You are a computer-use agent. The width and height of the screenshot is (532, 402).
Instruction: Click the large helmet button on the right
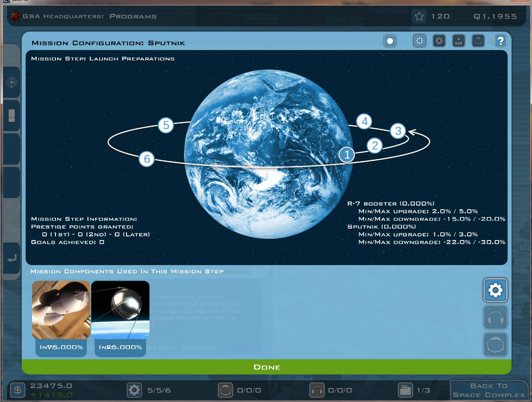click(x=495, y=344)
